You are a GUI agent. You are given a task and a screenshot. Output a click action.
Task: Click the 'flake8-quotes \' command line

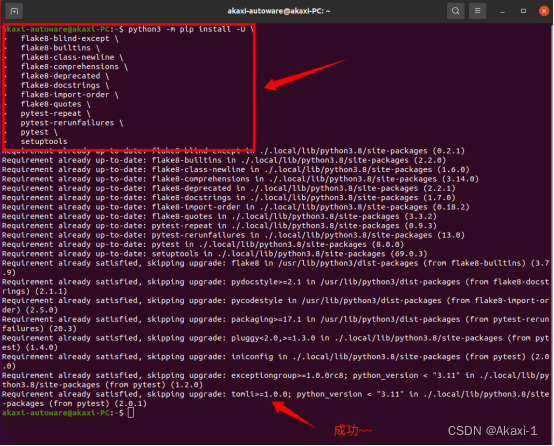pyautogui.click(x=55, y=104)
